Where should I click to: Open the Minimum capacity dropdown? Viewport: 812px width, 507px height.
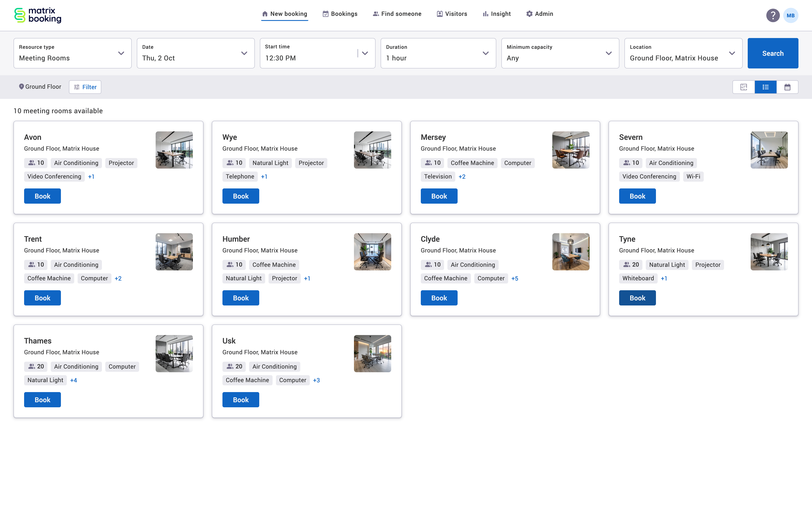(560, 53)
